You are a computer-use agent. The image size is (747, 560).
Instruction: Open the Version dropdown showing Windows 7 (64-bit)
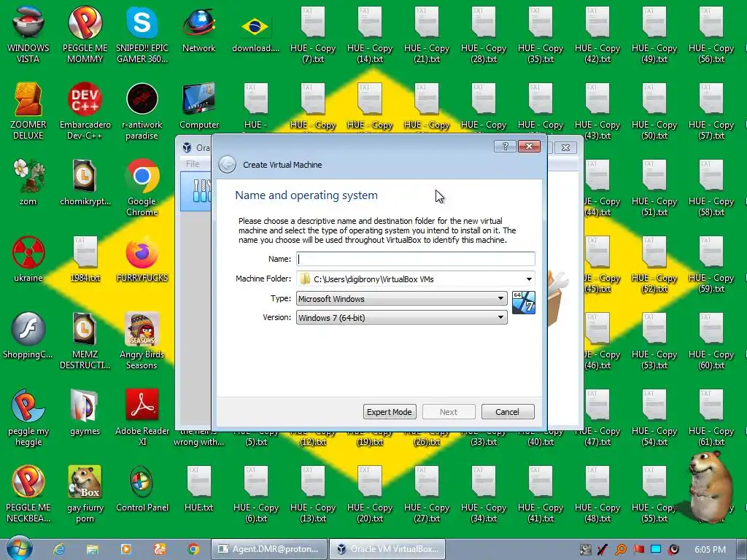(x=402, y=318)
